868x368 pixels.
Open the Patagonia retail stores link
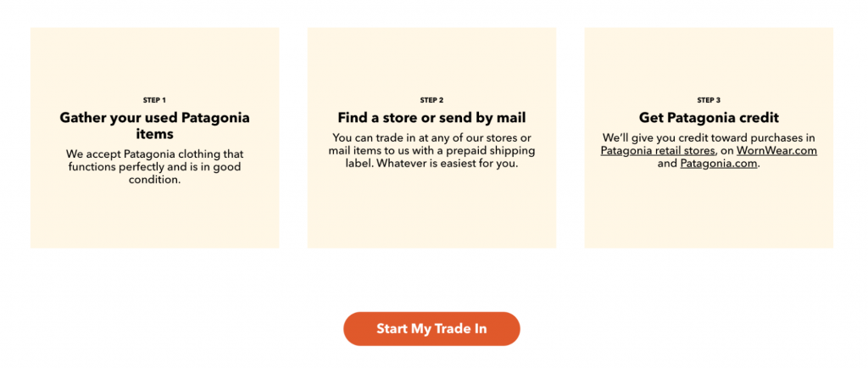[658, 151]
